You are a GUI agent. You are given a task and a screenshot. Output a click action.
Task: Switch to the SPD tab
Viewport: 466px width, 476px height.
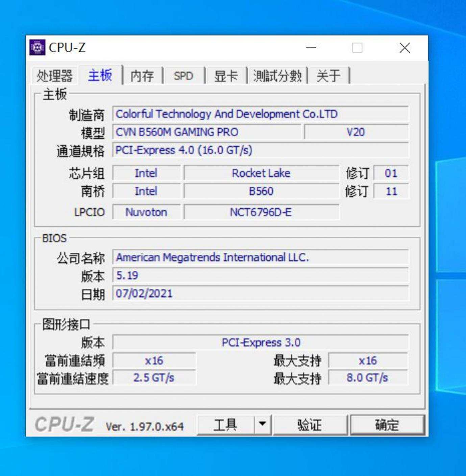(183, 76)
